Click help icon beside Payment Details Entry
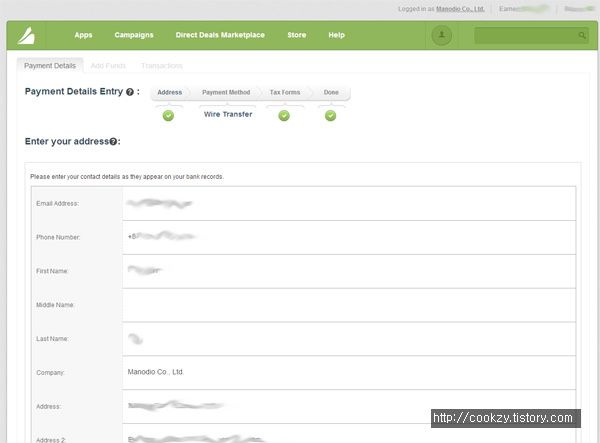The image size is (600, 443). (x=130, y=92)
